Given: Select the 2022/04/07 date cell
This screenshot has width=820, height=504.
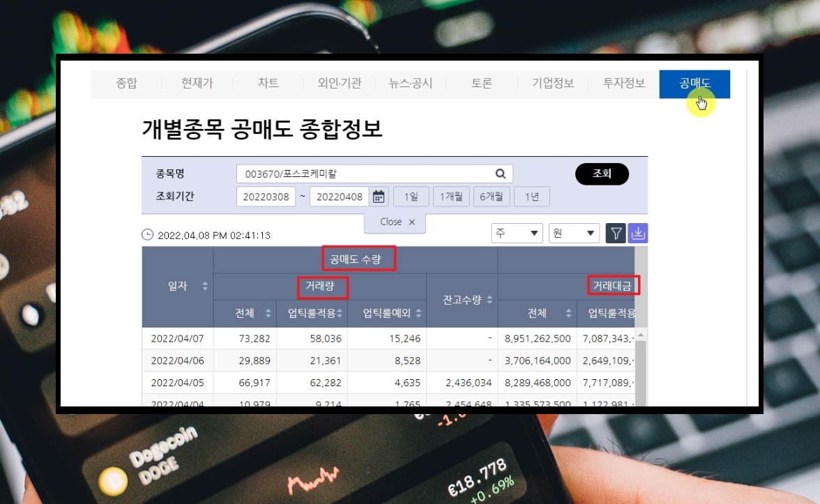Looking at the screenshot, I should pyautogui.click(x=177, y=339).
